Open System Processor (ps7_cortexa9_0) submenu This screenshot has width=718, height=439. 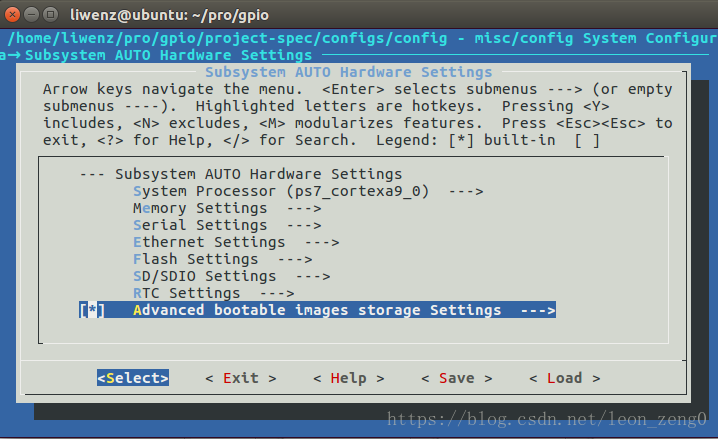(x=308, y=191)
